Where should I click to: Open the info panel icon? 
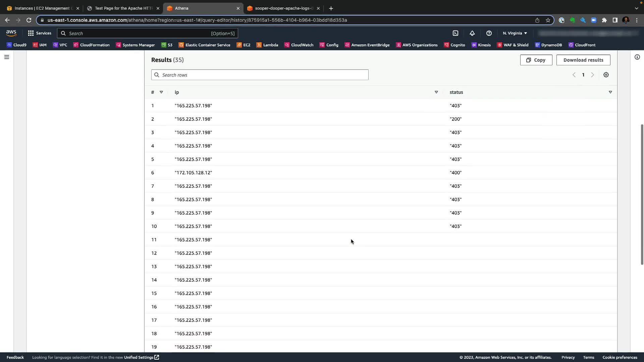point(637,57)
